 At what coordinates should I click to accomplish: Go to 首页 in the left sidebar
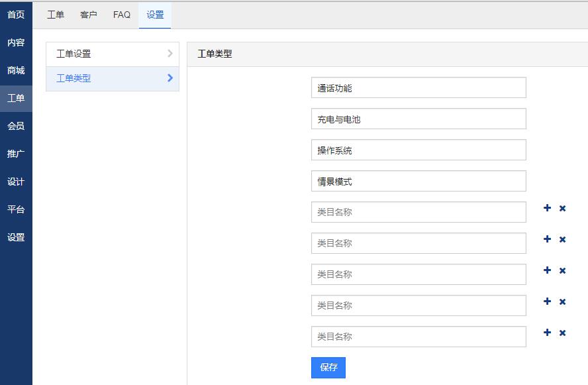[x=16, y=15]
